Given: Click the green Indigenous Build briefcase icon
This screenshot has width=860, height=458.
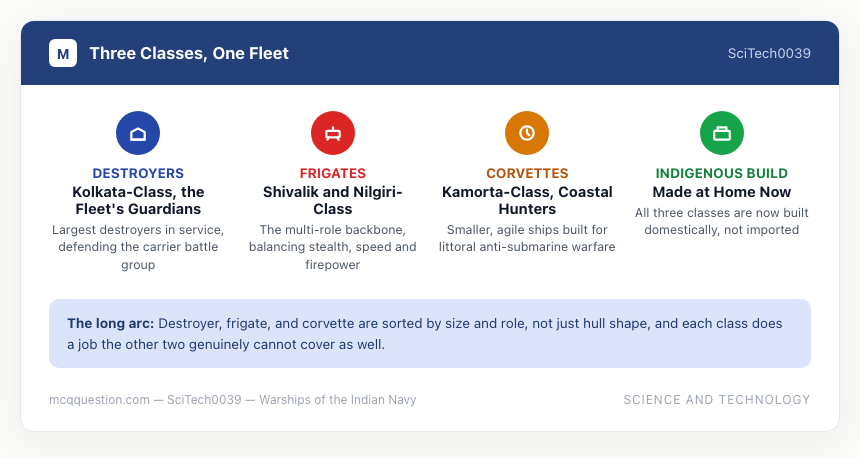Looking at the screenshot, I should tap(722, 133).
